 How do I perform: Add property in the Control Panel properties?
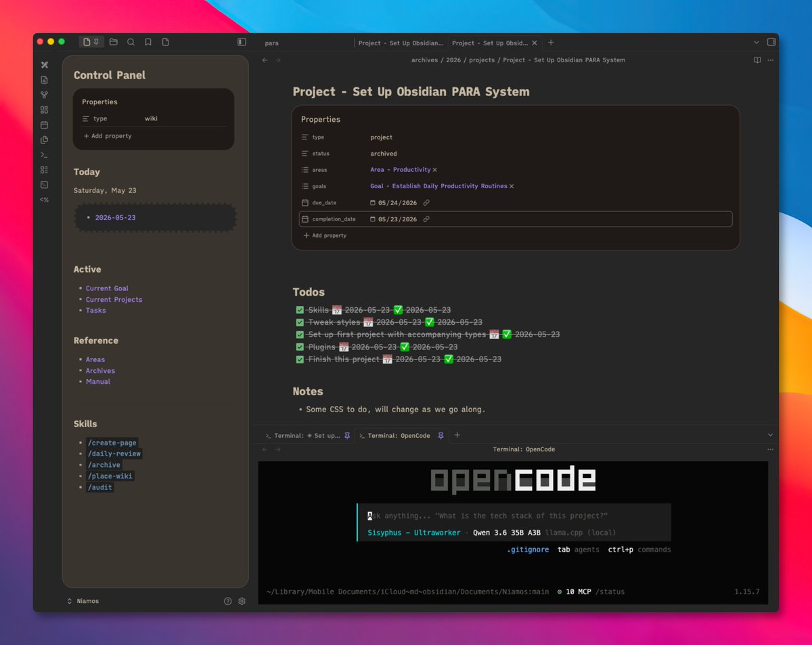pyautogui.click(x=108, y=136)
